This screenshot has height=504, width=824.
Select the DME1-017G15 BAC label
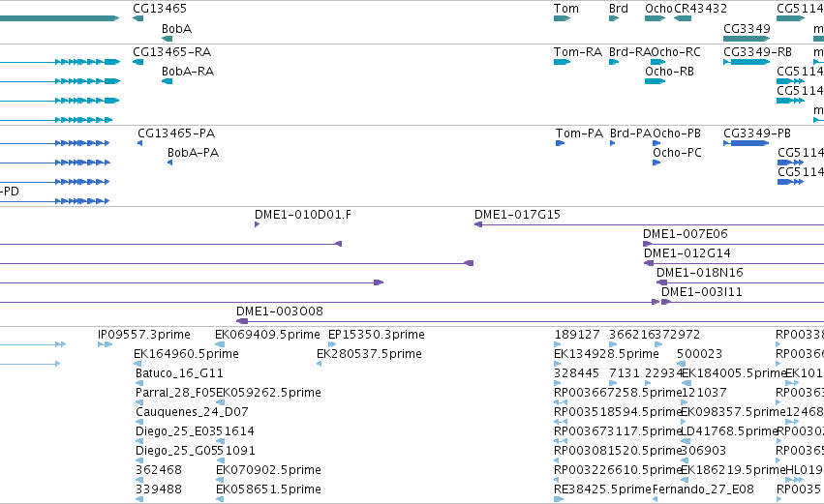coord(518,215)
